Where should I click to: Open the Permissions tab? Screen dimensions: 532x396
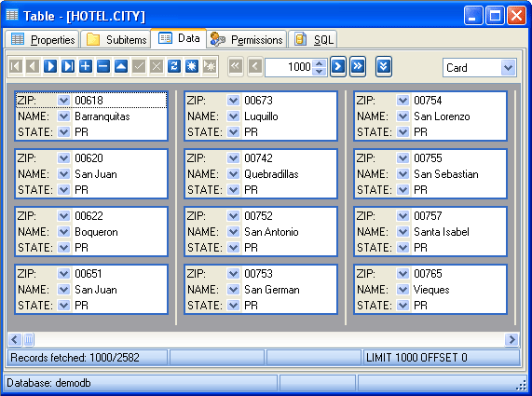tap(246, 40)
